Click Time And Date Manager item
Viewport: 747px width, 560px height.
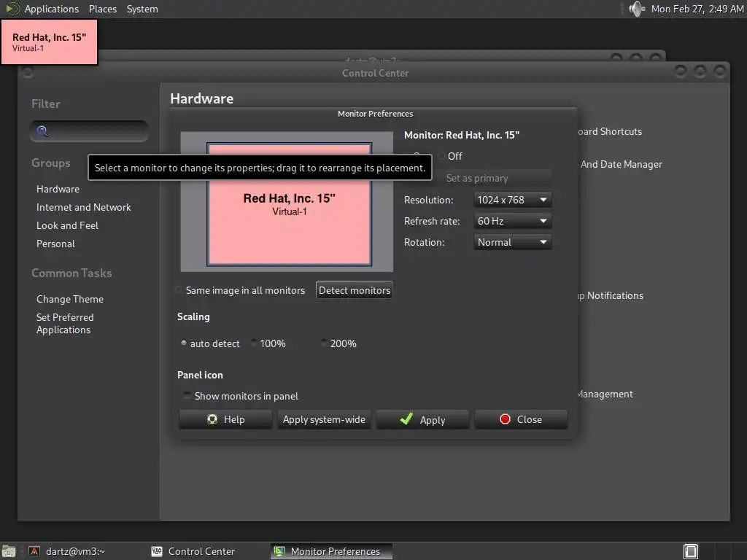[x=620, y=164]
